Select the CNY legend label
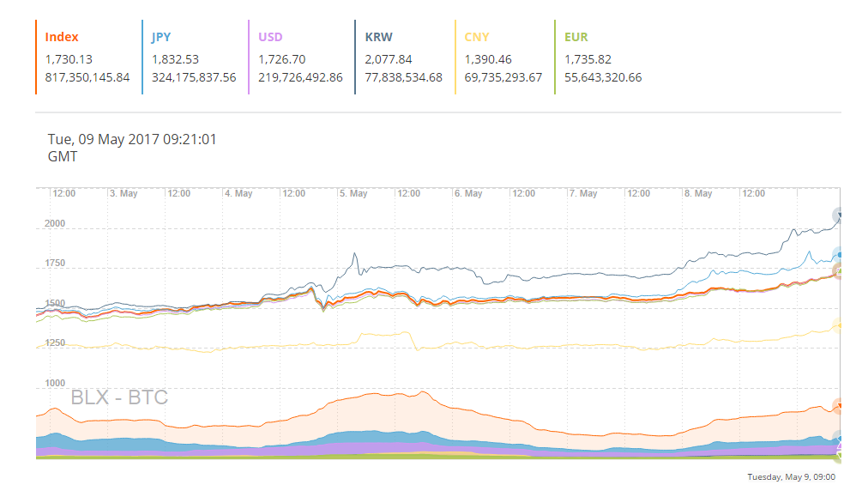 477,37
